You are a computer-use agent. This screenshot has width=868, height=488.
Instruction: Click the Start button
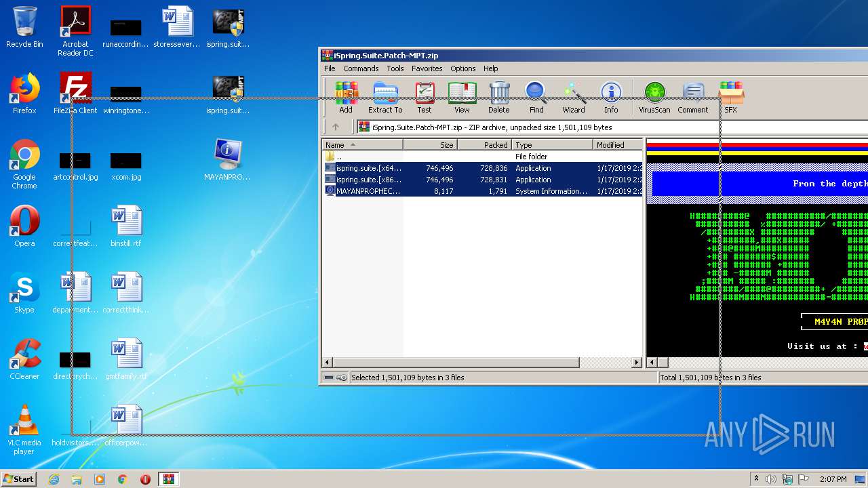click(x=19, y=479)
